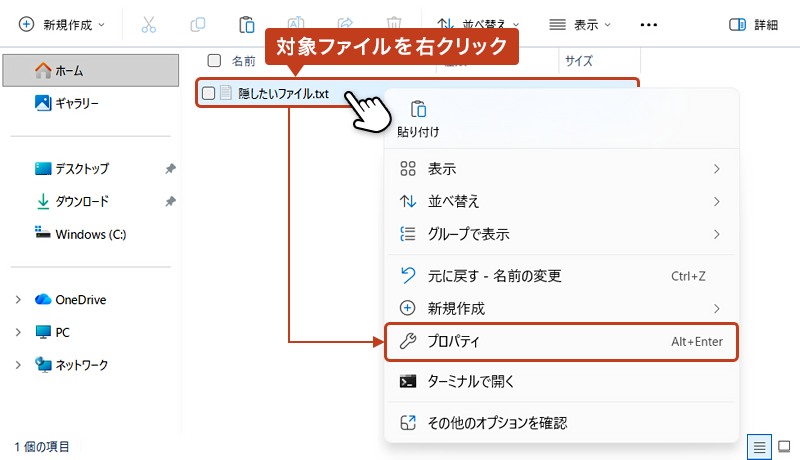
Task: Toggle the 詳細 details pane button
Action: [x=753, y=24]
